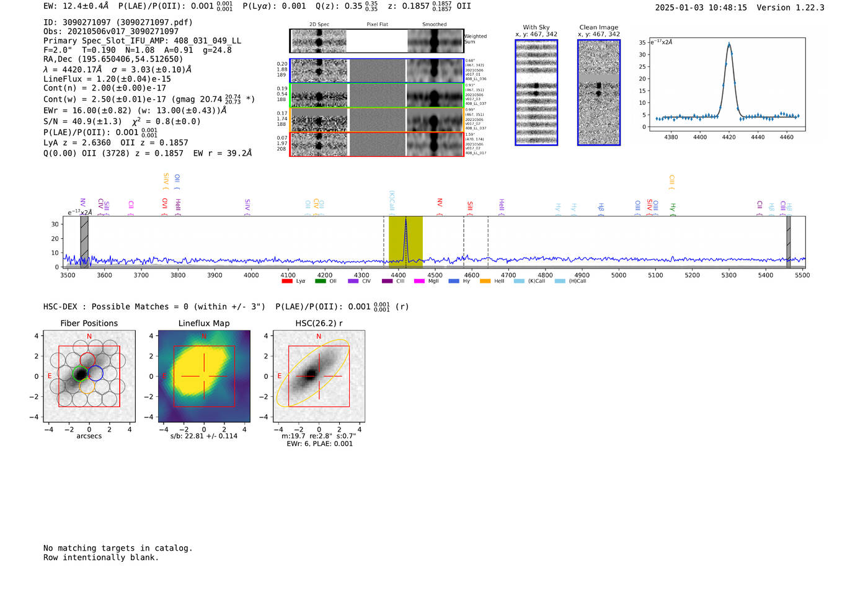Click the OVI red line label

coord(165,205)
